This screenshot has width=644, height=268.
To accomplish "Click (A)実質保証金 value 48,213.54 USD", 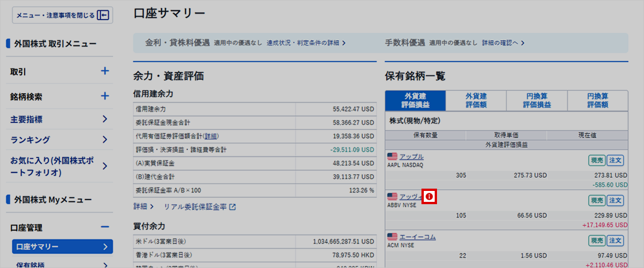I will (x=353, y=163).
